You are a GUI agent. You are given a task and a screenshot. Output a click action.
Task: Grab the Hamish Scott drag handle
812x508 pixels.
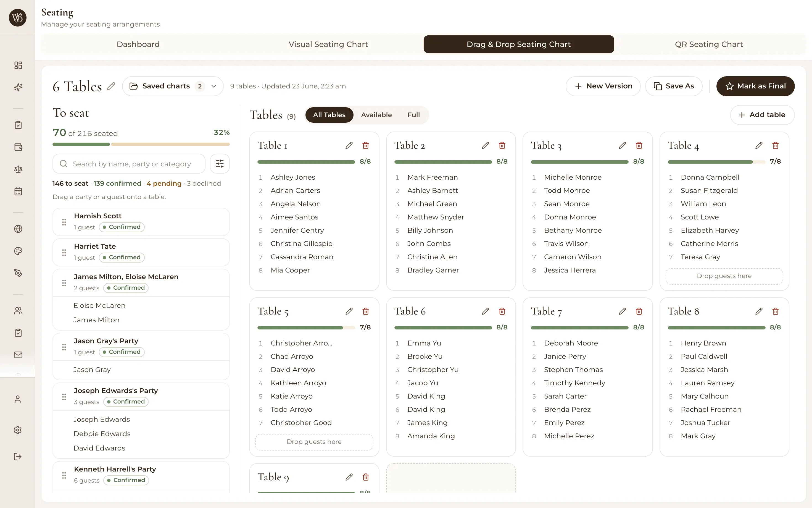click(64, 222)
